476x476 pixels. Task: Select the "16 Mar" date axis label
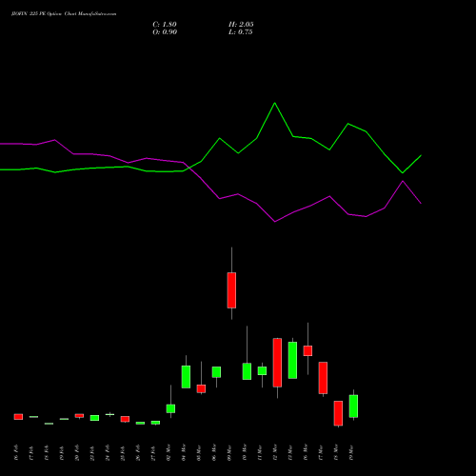click(306, 452)
